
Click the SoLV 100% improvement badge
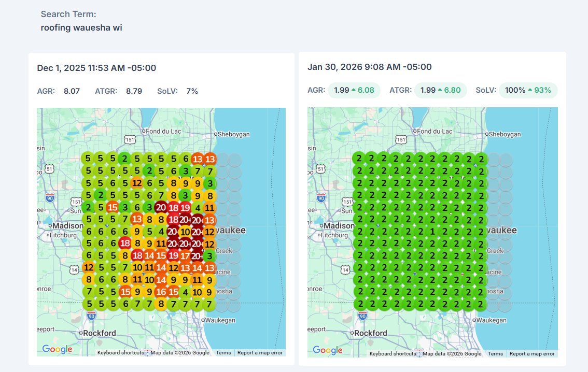coord(528,90)
